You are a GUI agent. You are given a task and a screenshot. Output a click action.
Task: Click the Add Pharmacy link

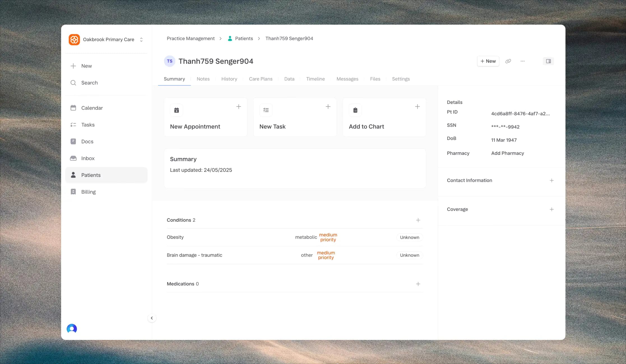coord(507,153)
